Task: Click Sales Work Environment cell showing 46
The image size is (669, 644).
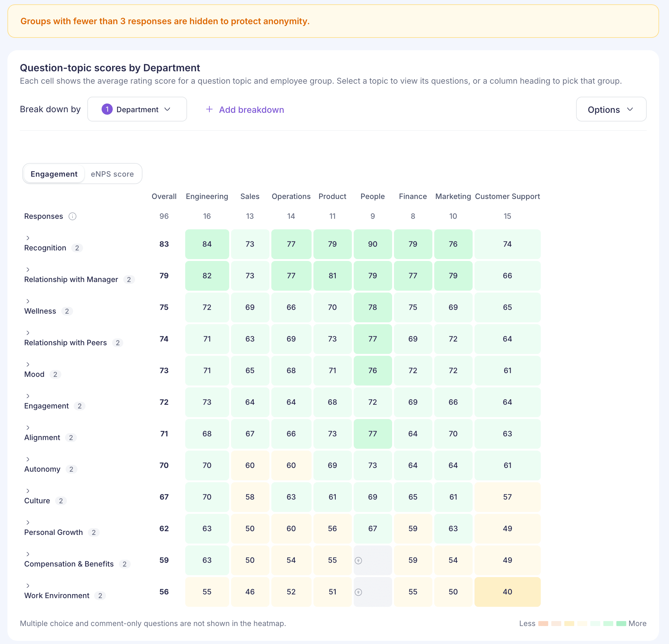Action: click(x=250, y=592)
